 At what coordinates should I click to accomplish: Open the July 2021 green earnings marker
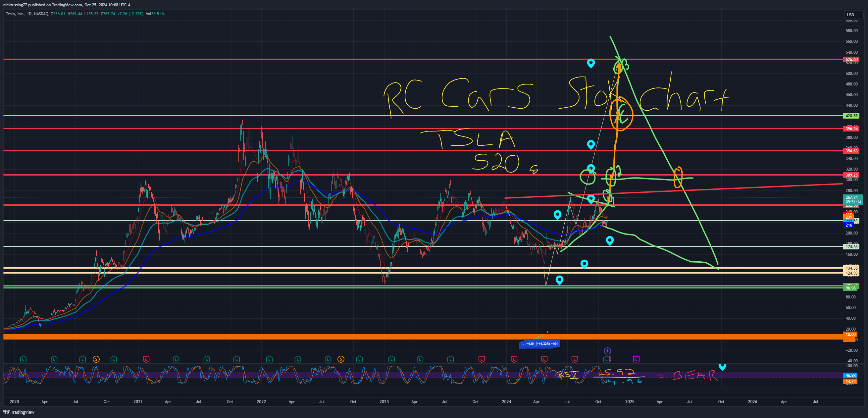tap(207, 359)
